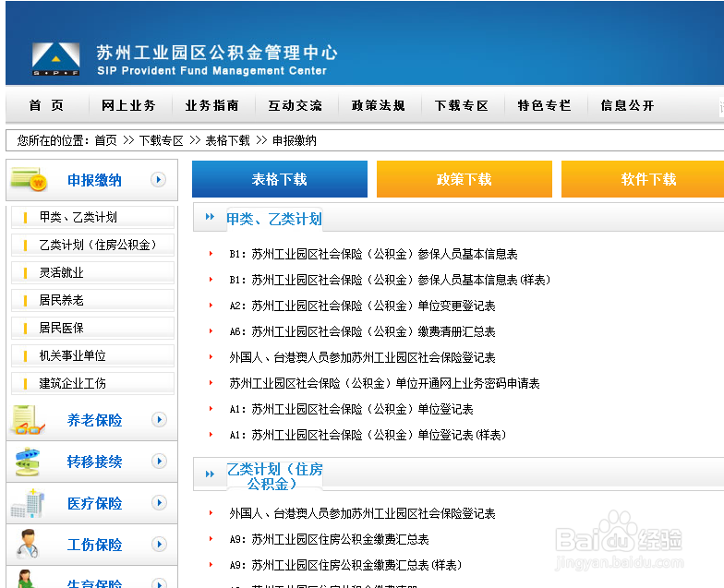The image size is (724, 588).
Task: Select 乙类计划（住房公积金）in the sidebar
Action: coord(92,245)
